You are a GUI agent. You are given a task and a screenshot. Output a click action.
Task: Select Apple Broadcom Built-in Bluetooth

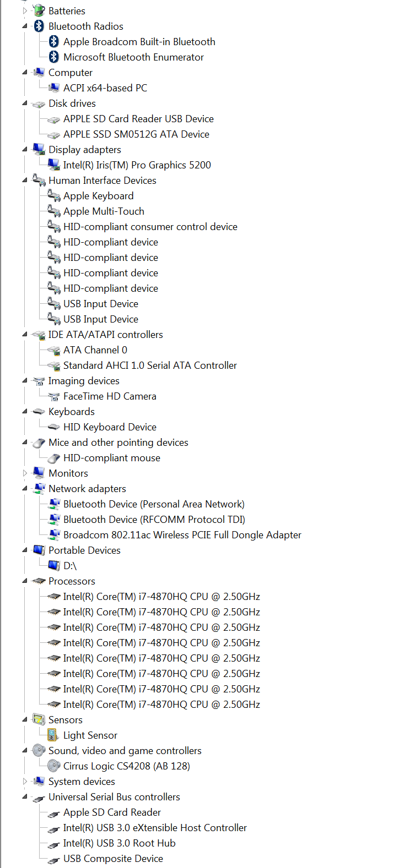click(139, 42)
